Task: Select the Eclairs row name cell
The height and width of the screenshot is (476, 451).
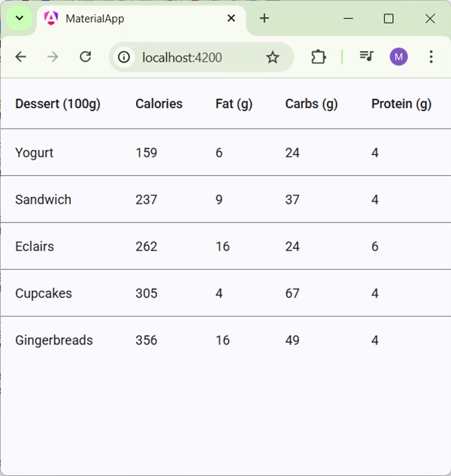Action: tap(35, 247)
